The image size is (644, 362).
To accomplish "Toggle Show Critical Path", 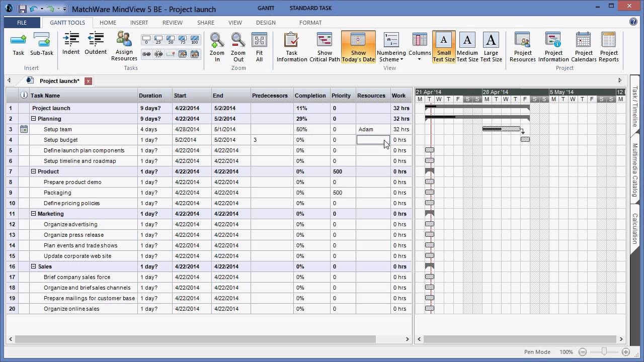I will [x=325, y=47].
